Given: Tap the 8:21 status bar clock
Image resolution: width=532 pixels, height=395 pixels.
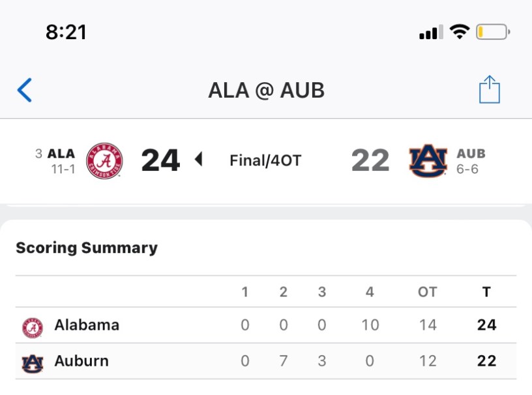Looking at the screenshot, I should (66, 32).
